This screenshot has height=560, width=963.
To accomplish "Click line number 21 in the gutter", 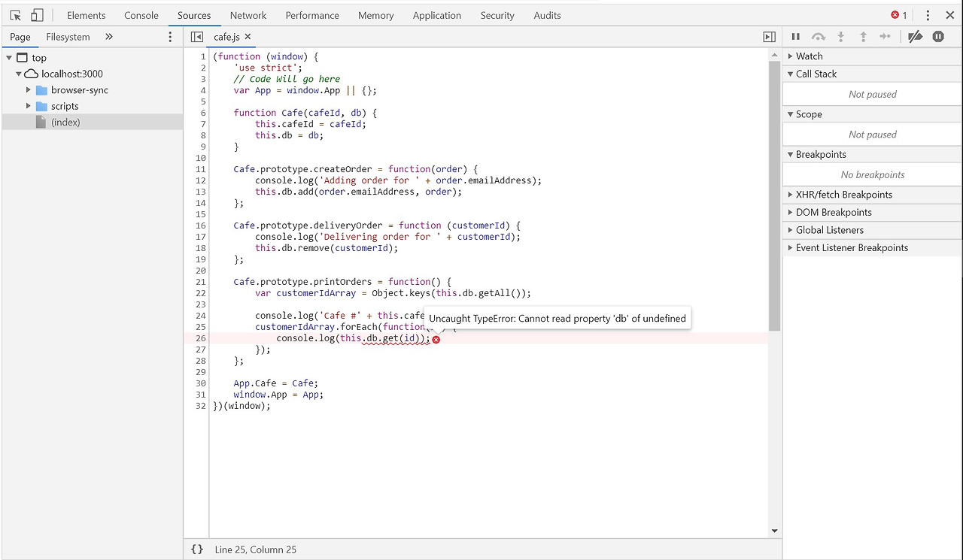I will pos(201,282).
